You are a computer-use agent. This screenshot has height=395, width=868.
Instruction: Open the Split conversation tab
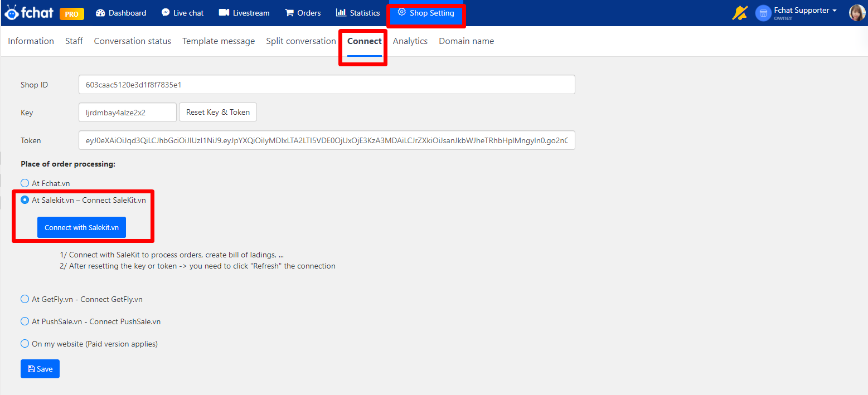pyautogui.click(x=301, y=41)
